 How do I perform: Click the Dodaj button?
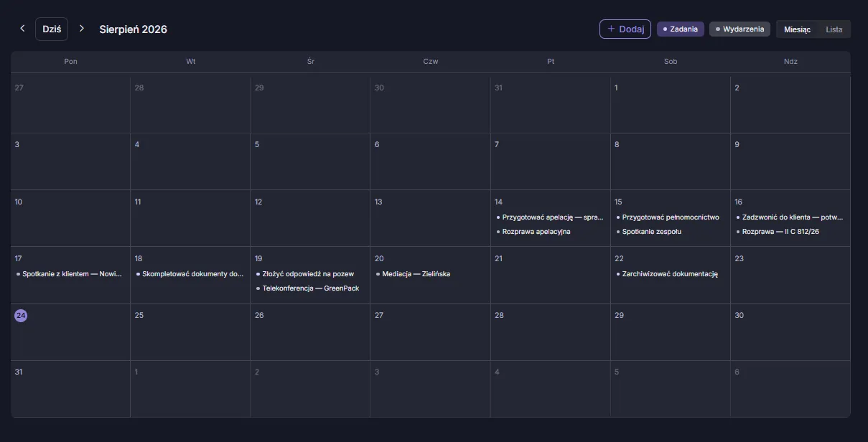625,29
